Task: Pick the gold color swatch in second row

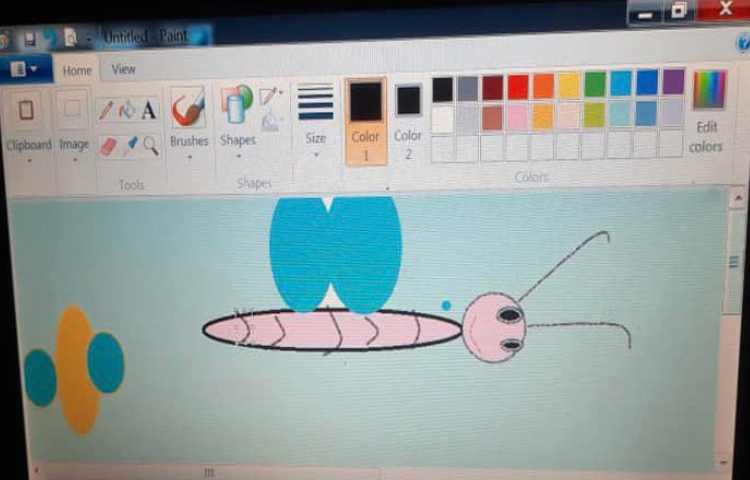Action: (x=543, y=116)
